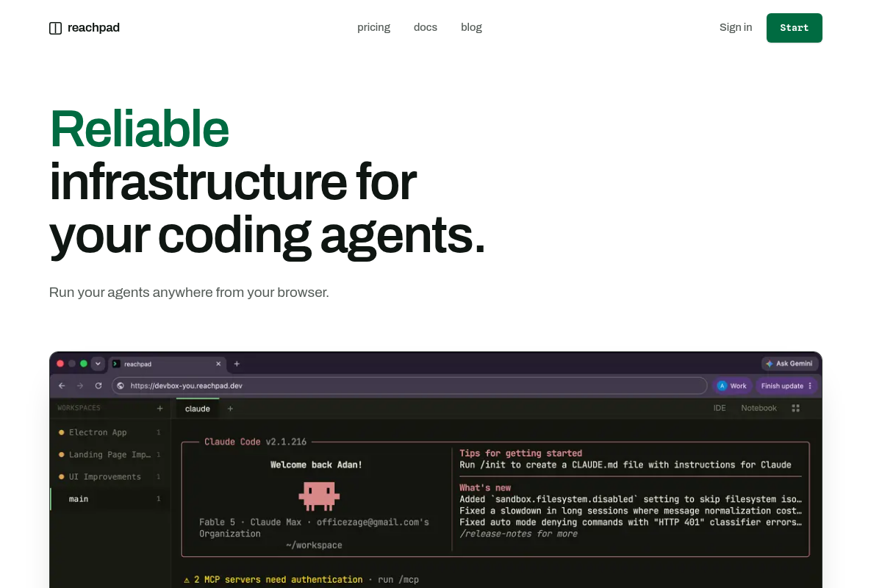Image resolution: width=882 pixels, height=588 pixels.
Task: Add a new workspace with plus icon
Action: click(159, 408)
